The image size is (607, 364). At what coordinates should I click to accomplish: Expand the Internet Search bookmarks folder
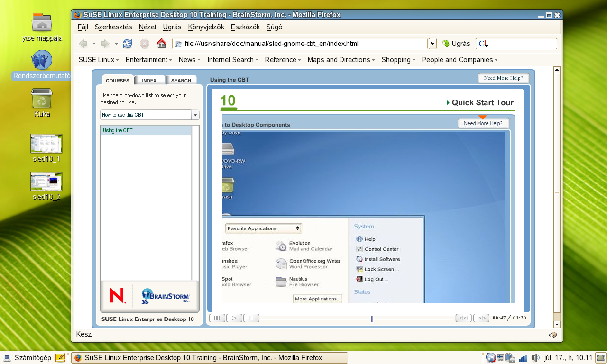pos(232,60)
